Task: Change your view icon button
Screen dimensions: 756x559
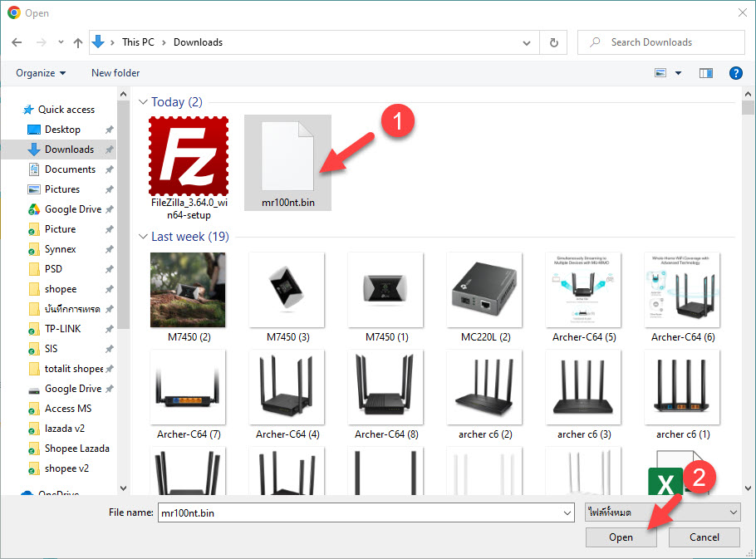Action: (x=660, y=73)
